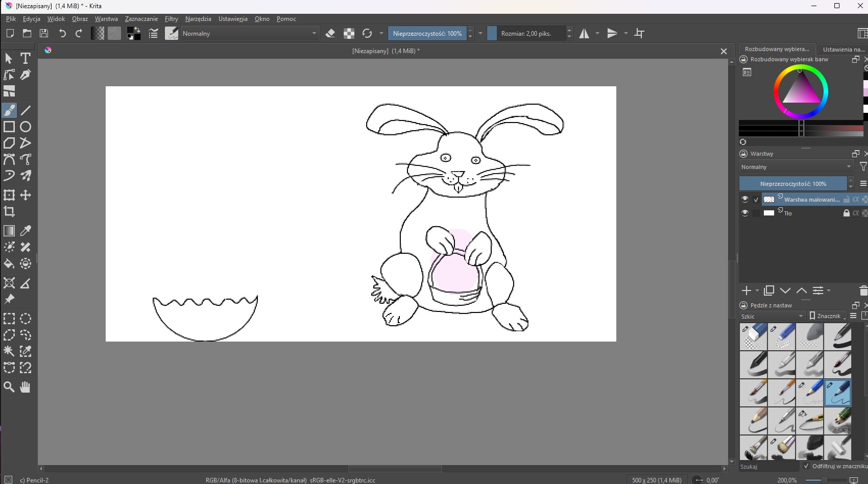Open the Normalny blending mode dropdown in toolbar
This screenshot has width=868, height=484.
click(250, 34)
